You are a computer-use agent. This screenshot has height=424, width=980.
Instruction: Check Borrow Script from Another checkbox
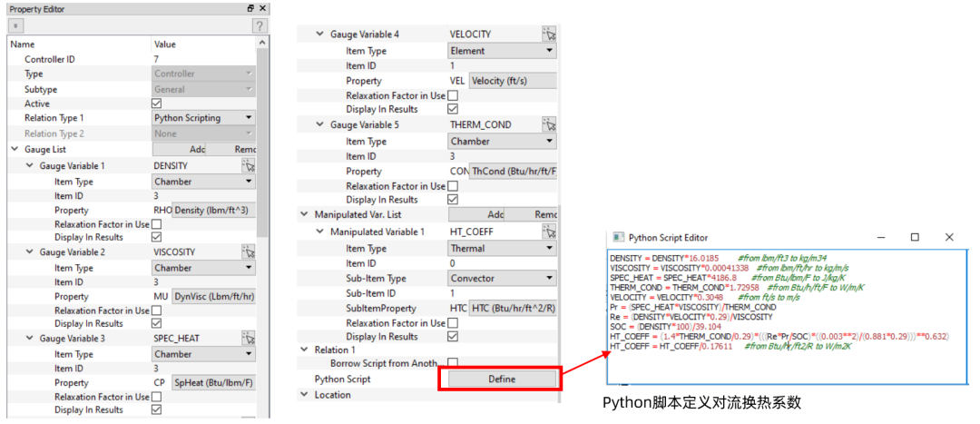[453, 362]
